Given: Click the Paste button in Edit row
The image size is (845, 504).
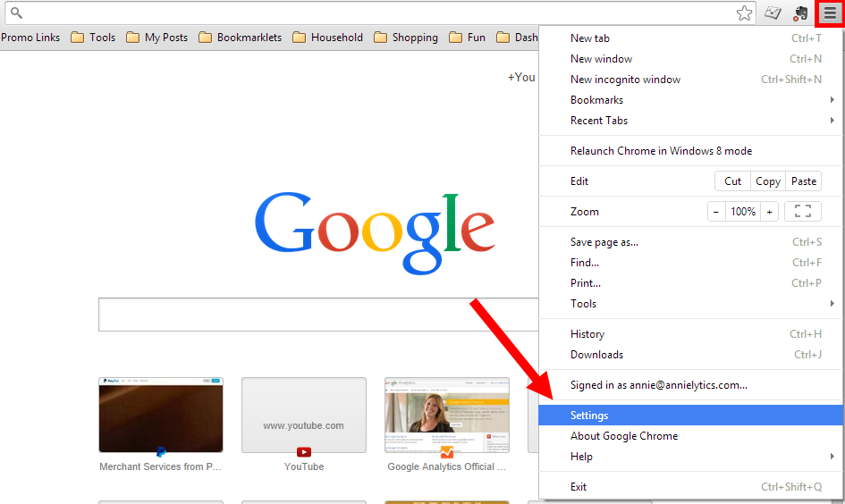Looking at the screenshot, I should tap(804, 181).
